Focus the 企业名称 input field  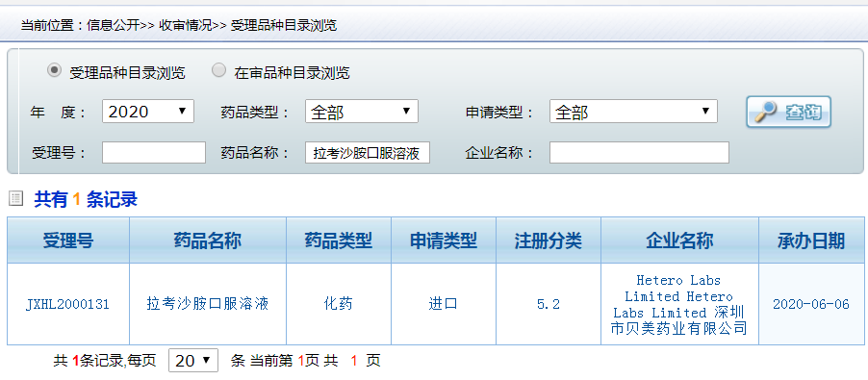point(639,153)
